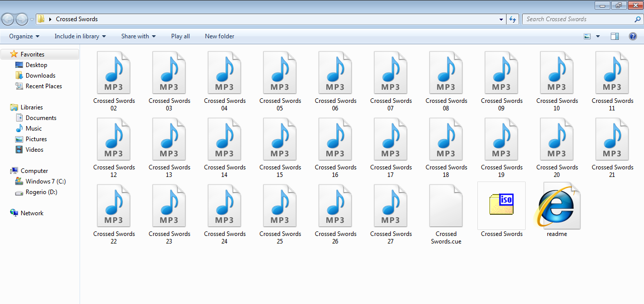644x304 pixels.
Task: Open the Organize dropdown menu
Action: click(24, 36)
